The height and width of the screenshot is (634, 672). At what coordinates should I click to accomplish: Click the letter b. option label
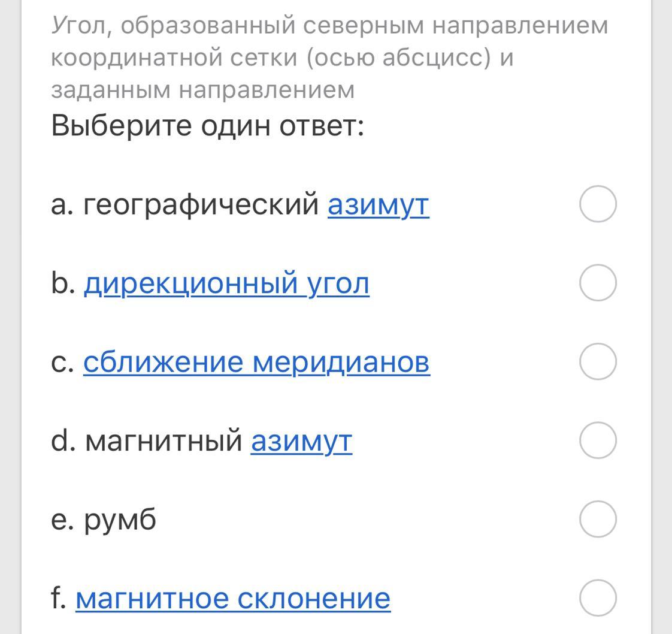(x=63, y=283)
